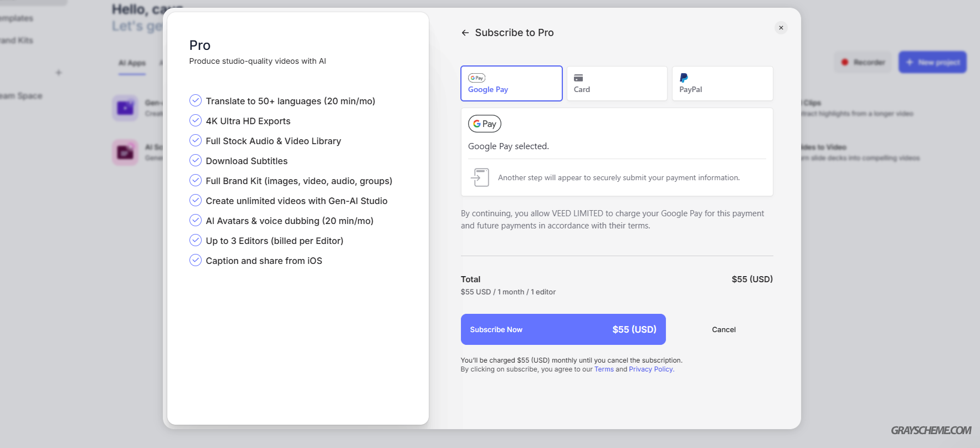Screen dimensions: 980x448
Task: Click the 'Total' label
Action: [470, 279]
